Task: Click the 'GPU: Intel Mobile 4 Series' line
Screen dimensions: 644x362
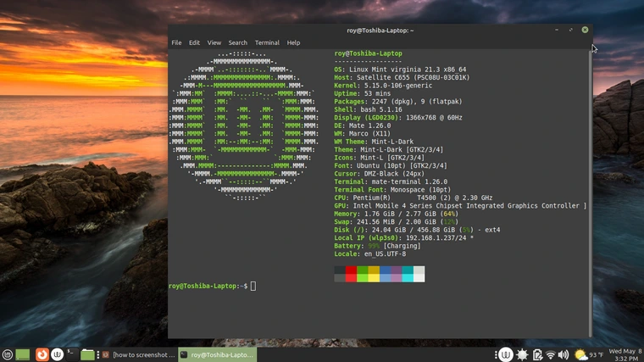Action: 460,205
